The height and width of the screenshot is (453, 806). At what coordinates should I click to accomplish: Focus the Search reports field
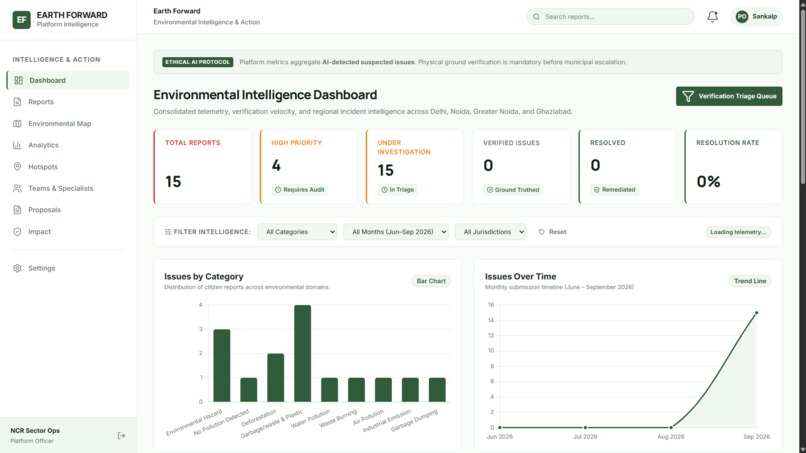coord(610,16)
